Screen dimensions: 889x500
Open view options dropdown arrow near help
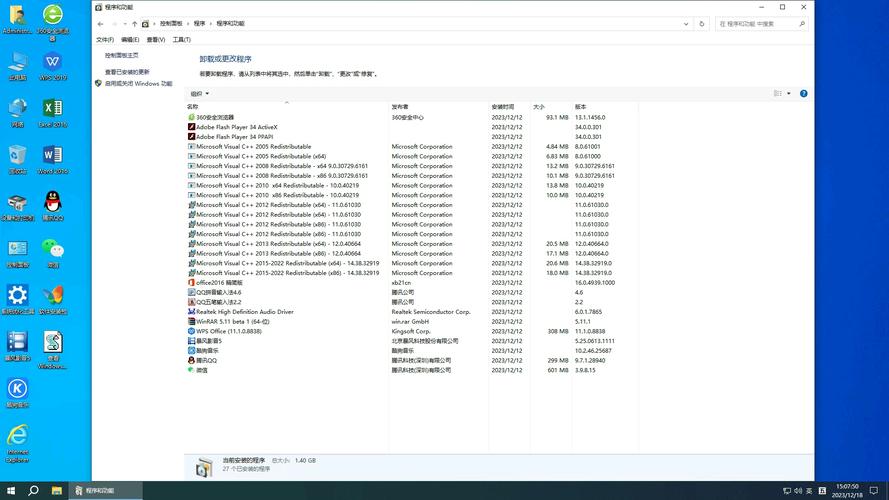tap(789, 94)
